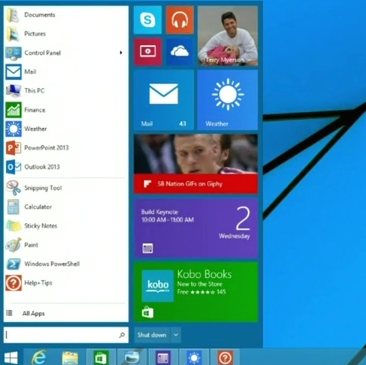This screenshot has height=365, width=366.
Task: Open the Build Keynote calendar tile
Action: [196, 228]
